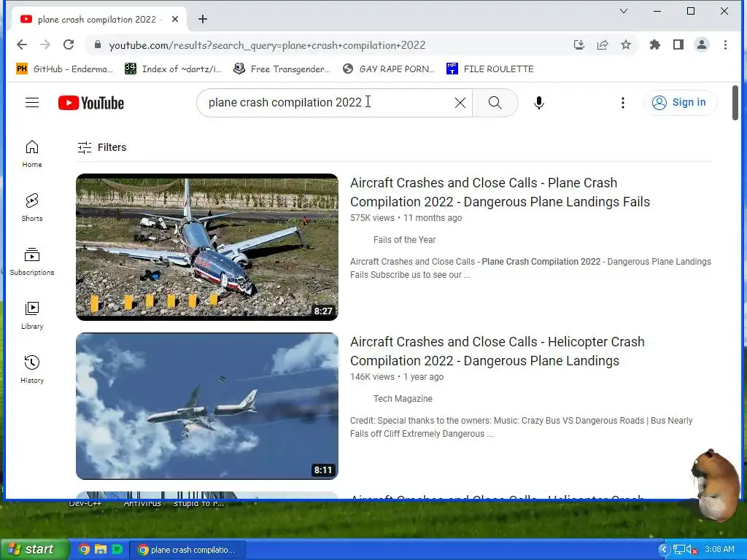Visit Fails of the Year channel
This screenshot has width=747, height=560.
point(404,240)
